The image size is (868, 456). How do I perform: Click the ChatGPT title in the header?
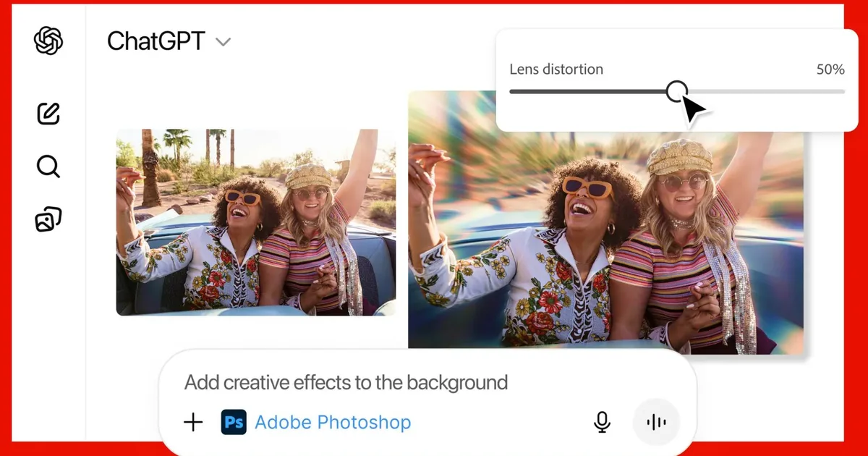(156, 41)
